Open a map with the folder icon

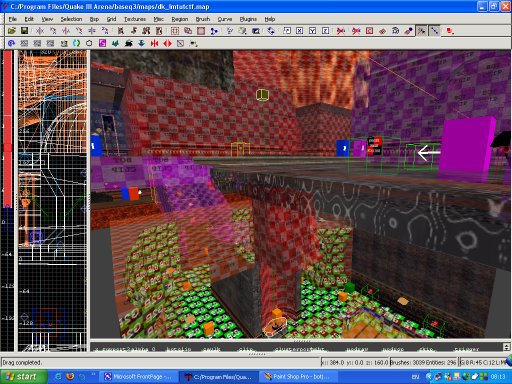pos(12,31)
